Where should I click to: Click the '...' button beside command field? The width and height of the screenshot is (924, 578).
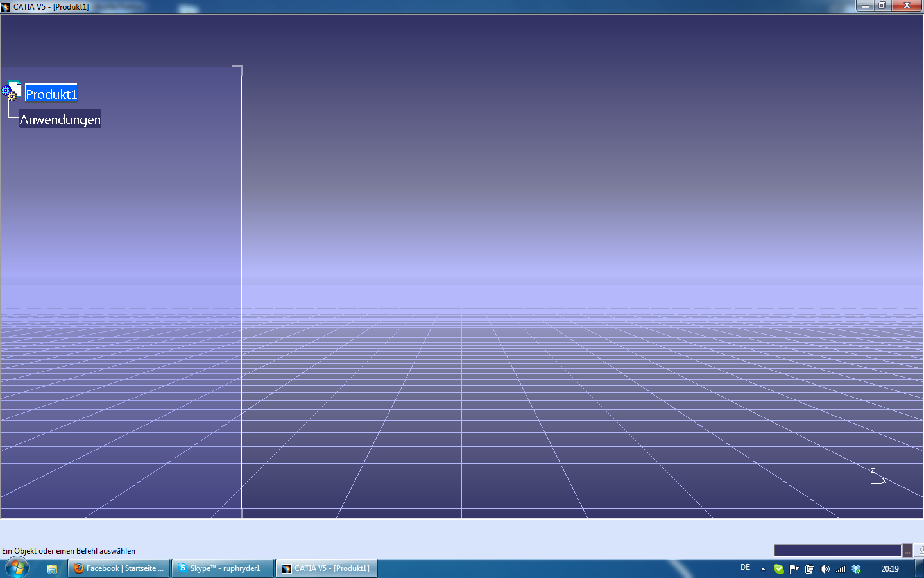[x=907, y=550]
